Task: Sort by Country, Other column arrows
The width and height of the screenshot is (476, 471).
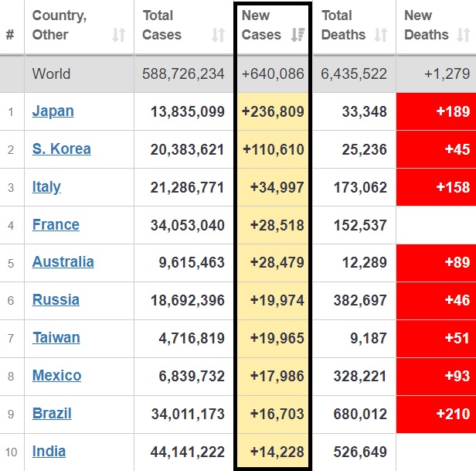Action: [119, 35]
